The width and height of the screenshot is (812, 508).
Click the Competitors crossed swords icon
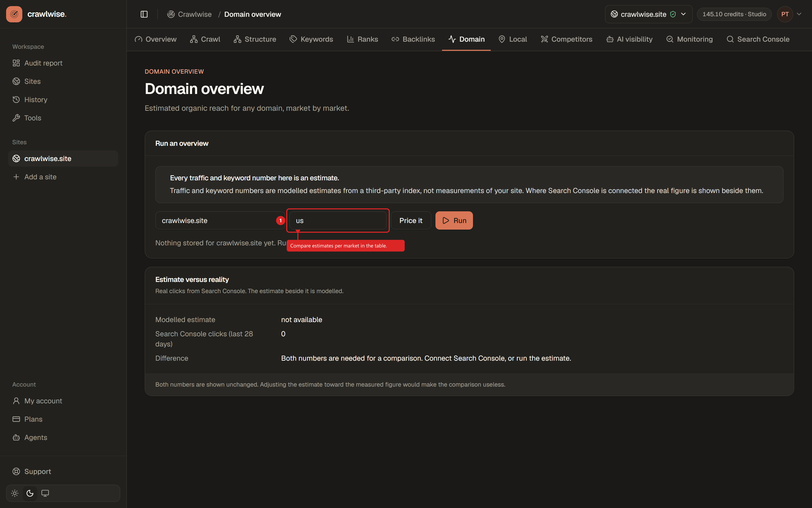[x=544, y=39]
